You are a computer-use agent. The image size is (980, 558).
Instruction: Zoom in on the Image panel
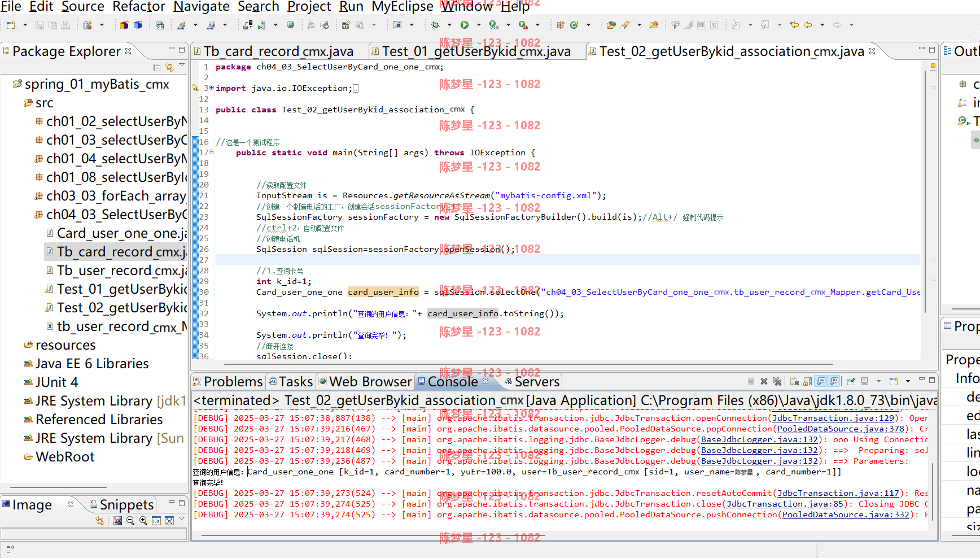point(143,521)
